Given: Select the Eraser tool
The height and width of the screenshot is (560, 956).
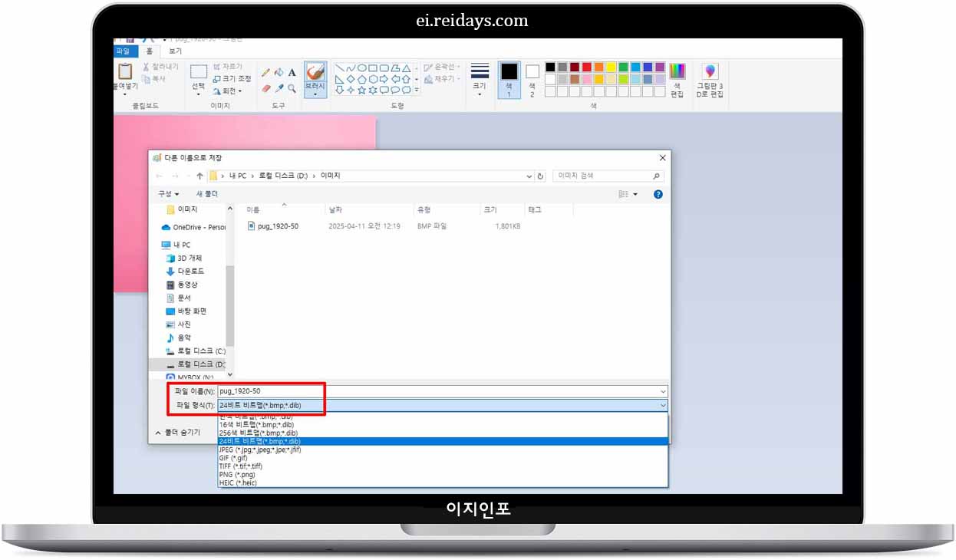Looking at the screenshot, I should 265,89.
